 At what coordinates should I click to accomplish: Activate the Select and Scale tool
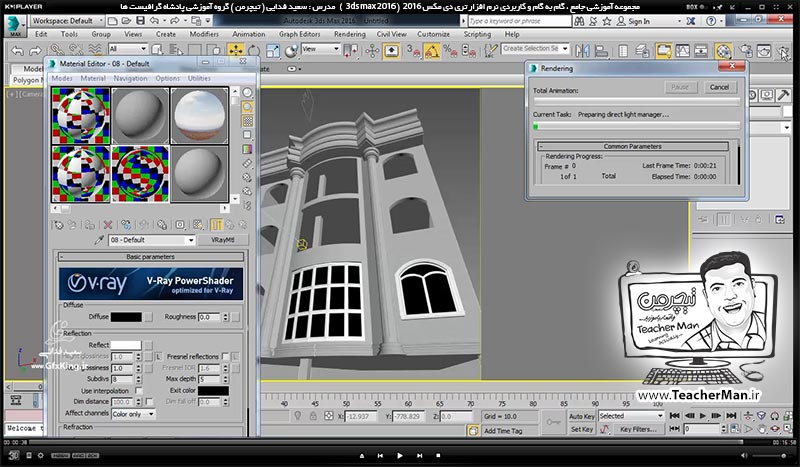pos(272,50)
